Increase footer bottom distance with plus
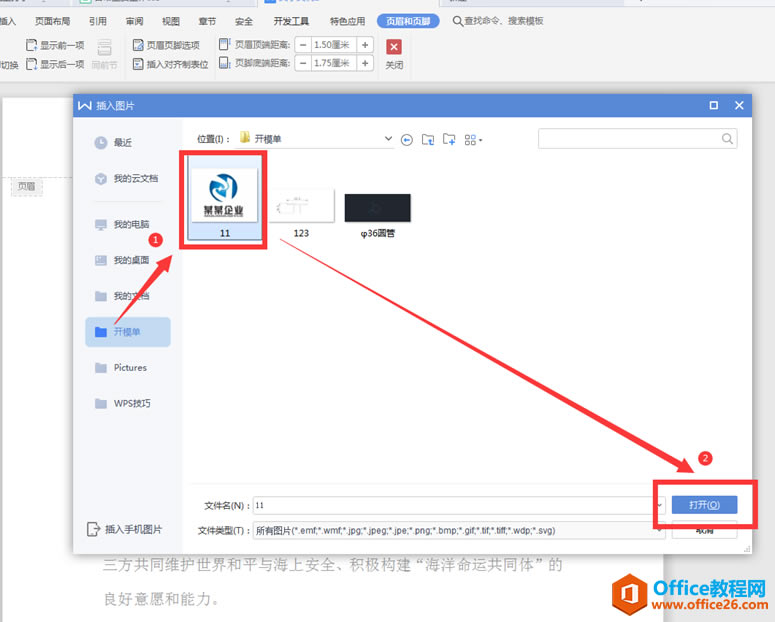The height and width of the screenshot is (622, 775). click(x=365, y=63)
